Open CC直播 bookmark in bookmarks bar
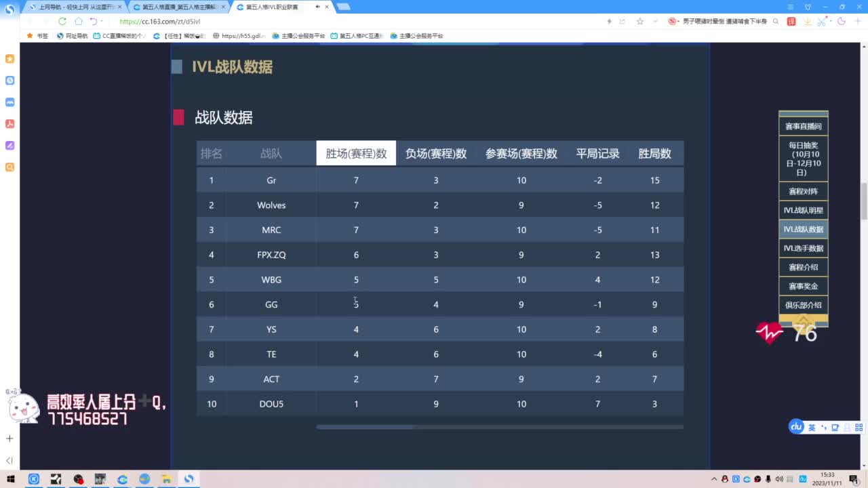Viewport: 868px width, 488px height. (x=119, y=36)
